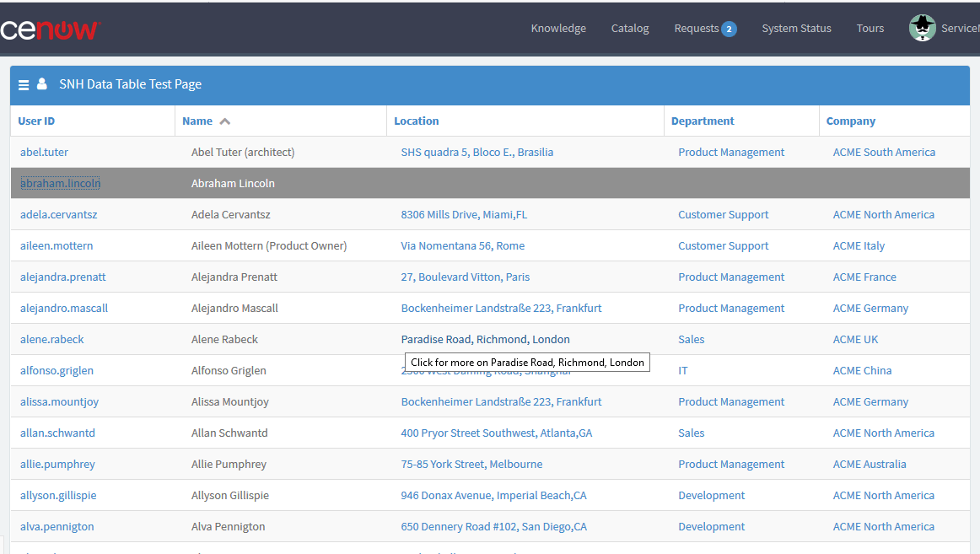Open user alejandra.prenatt link
This screenshot has width=980, height=554.
(62, 277)
